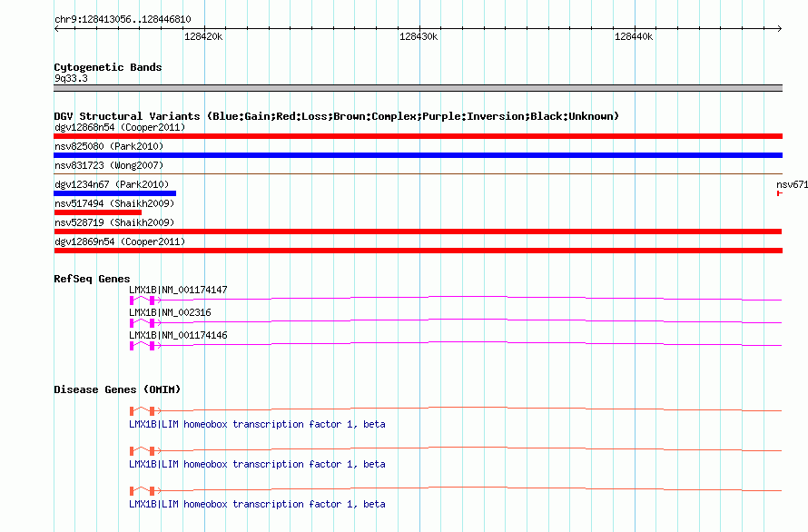
Task: Select the short blue gain bar of dgv1234n67
Action: [x=115, y=193]
